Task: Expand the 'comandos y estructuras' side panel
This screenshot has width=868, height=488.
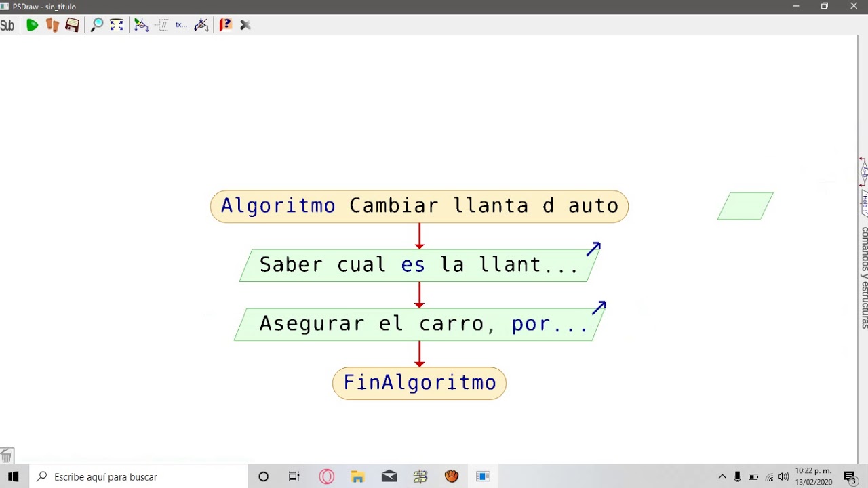Action: pyautogui.click(x=865, y=278)
